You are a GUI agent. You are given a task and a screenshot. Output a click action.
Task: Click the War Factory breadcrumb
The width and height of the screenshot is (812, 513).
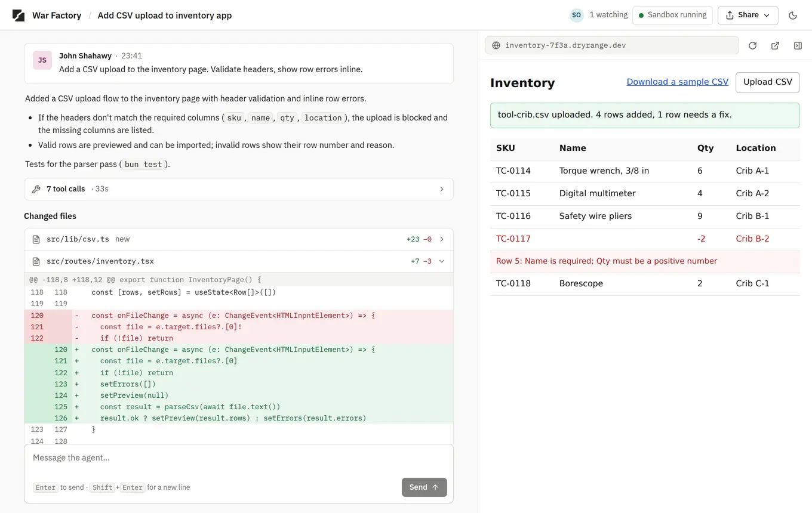(x=57, y=16)
